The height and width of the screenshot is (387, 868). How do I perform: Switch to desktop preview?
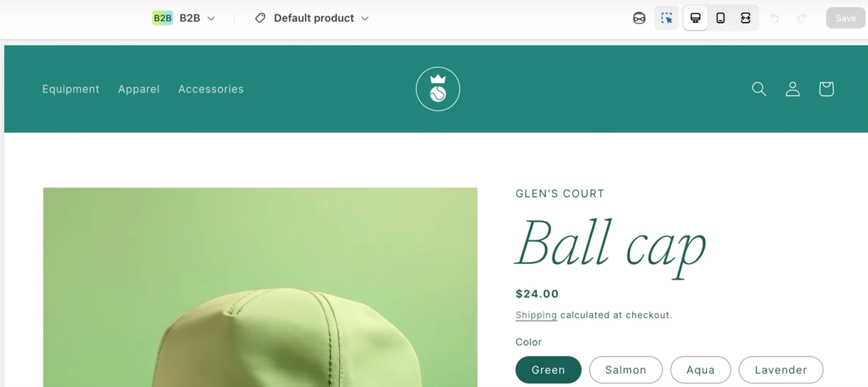coord(695,18)
